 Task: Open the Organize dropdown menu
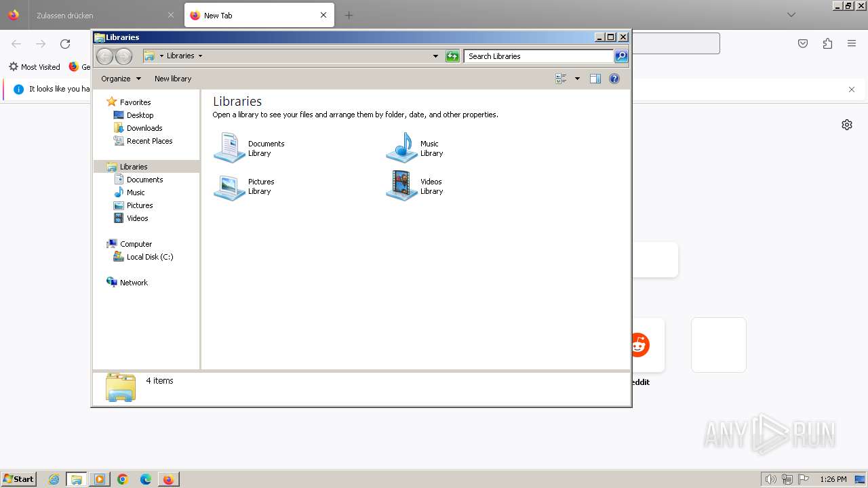pos(121,79)
